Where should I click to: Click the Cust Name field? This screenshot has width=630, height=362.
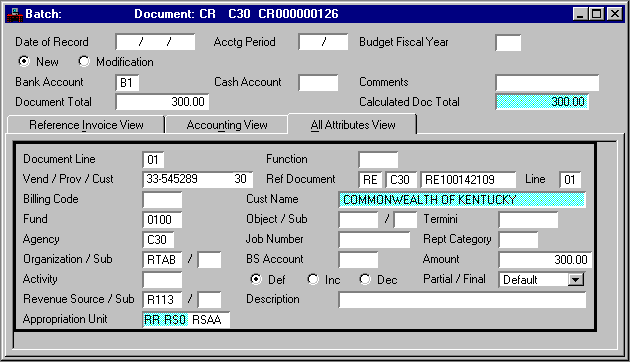[462, 200]
